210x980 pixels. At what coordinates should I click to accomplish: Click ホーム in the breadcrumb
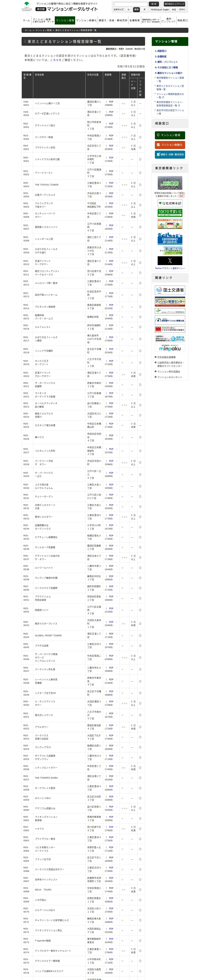point(28,30)
